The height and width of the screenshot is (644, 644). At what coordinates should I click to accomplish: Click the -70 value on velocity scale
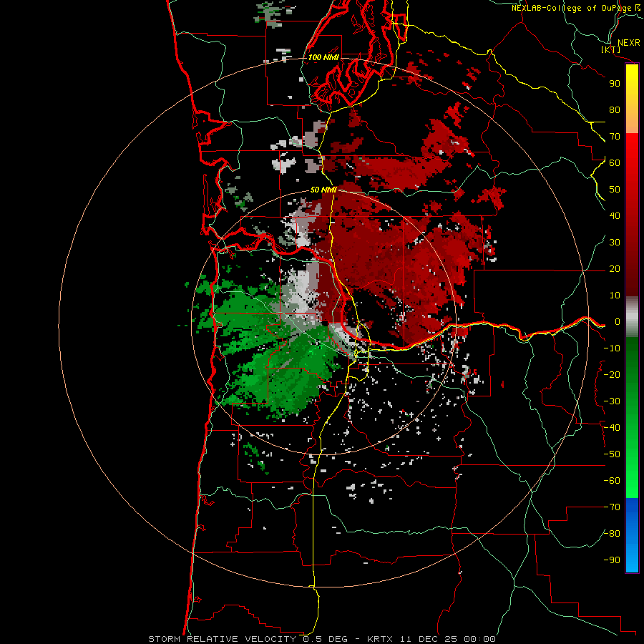point(612,507)
